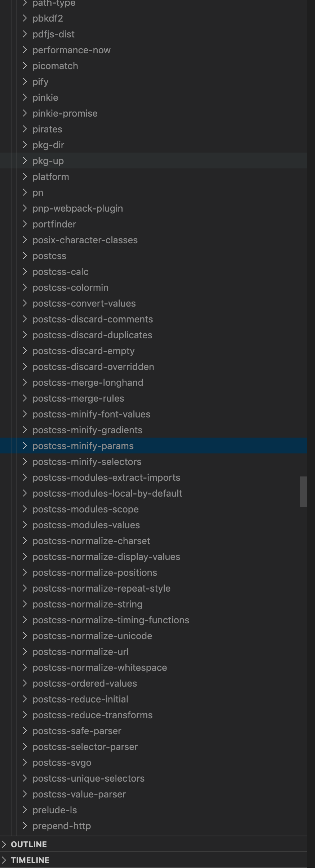Expand the prelude-ls chevron
315x868 pixels.
pyautogui.click(x=24, y=810)
